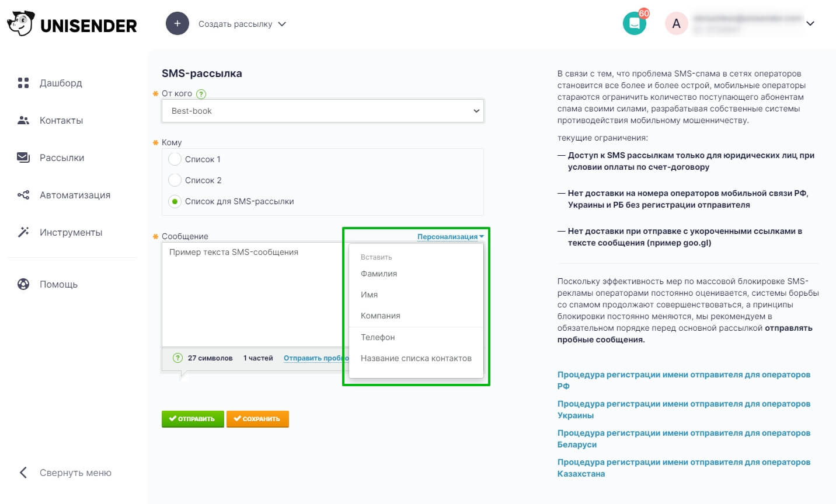Open the От кого Best-book sender dropdown
The image size is (836, 504).
coord(323,111)
